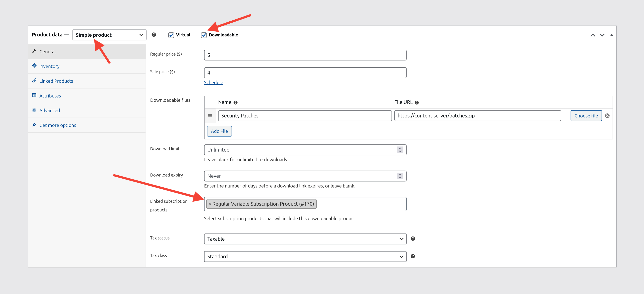Switch to the Inventory tab
This screenshot has height=294, width=644.
click(49, 66)
